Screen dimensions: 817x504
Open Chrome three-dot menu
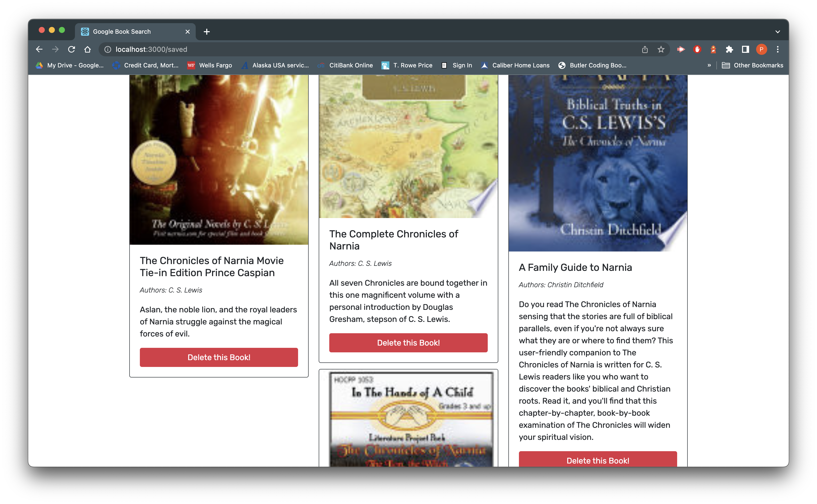click(778, 49)
